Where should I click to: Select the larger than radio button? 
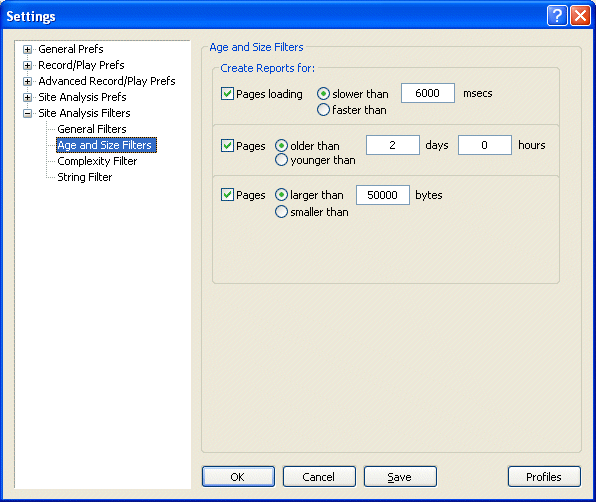(x=281, y=195)
